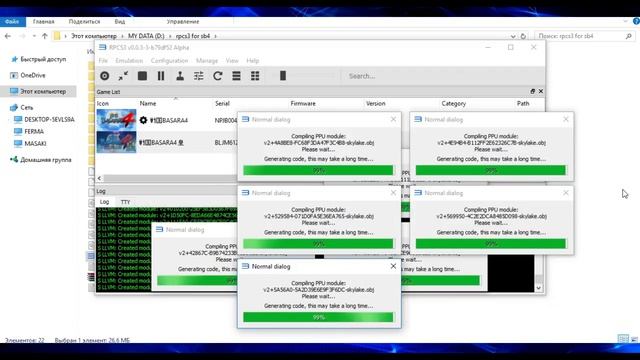Open the File menu in RPCS3

tap(103, 60)
